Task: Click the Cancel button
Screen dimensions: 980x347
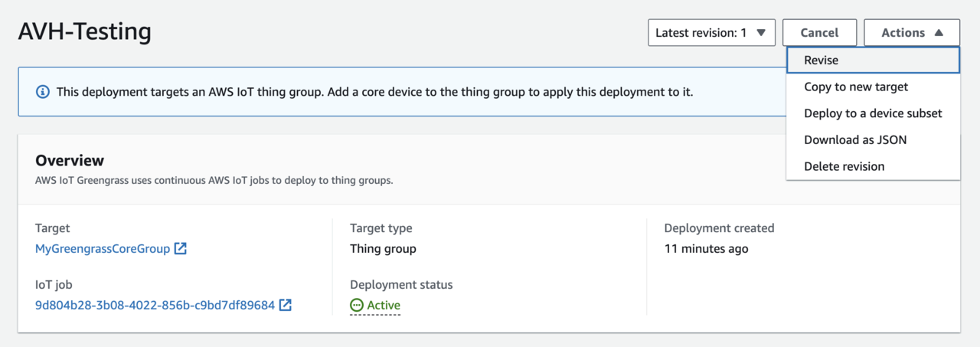Action: coord(819,33)
